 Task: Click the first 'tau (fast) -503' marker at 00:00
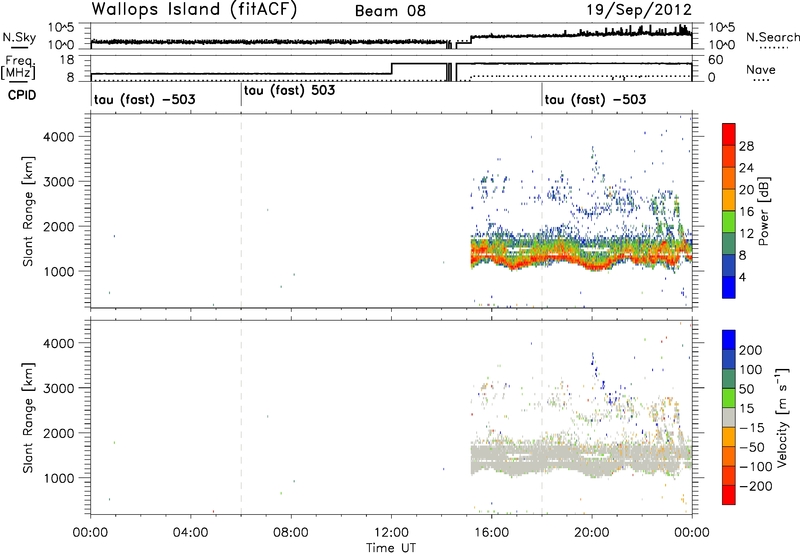click(144, 99)
